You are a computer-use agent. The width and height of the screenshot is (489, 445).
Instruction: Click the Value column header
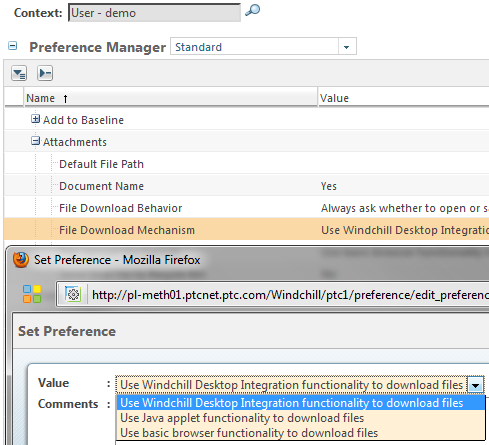point(334,98)
